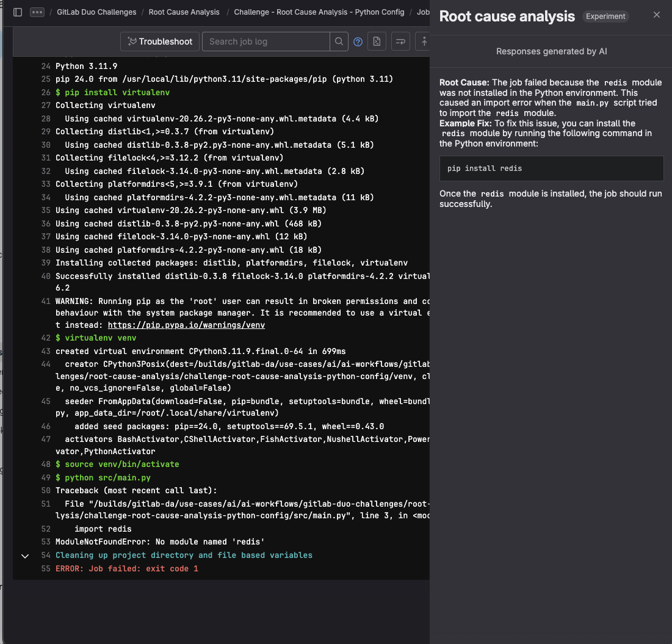This screenshot has width=672, height=644.
Task: Click log line number 49
Action: pos(46,477)
